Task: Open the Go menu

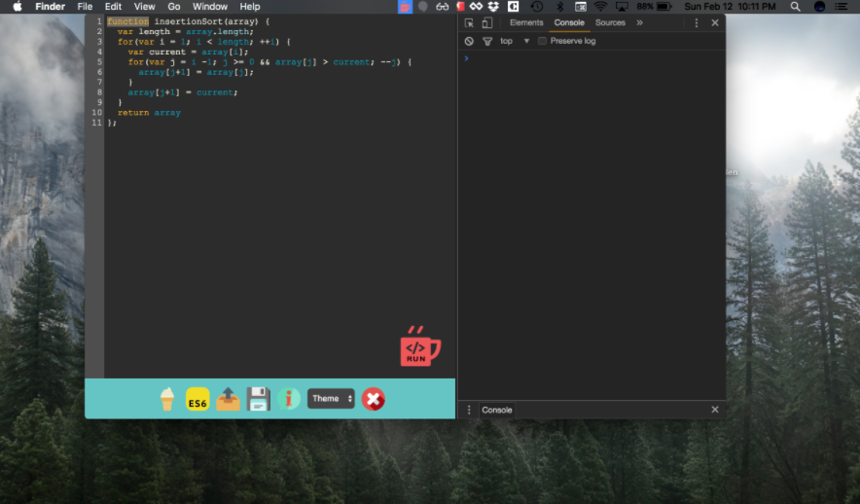Action: (174, 7)
